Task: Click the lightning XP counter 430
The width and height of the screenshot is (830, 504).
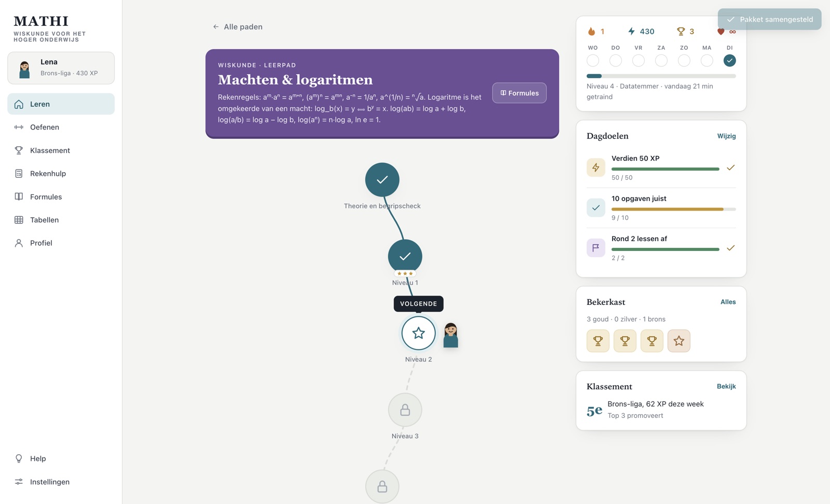Action: pos(641,31)
